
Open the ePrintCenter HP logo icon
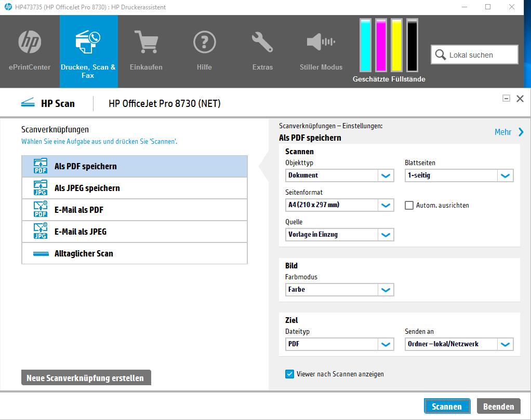click(30, 42)
